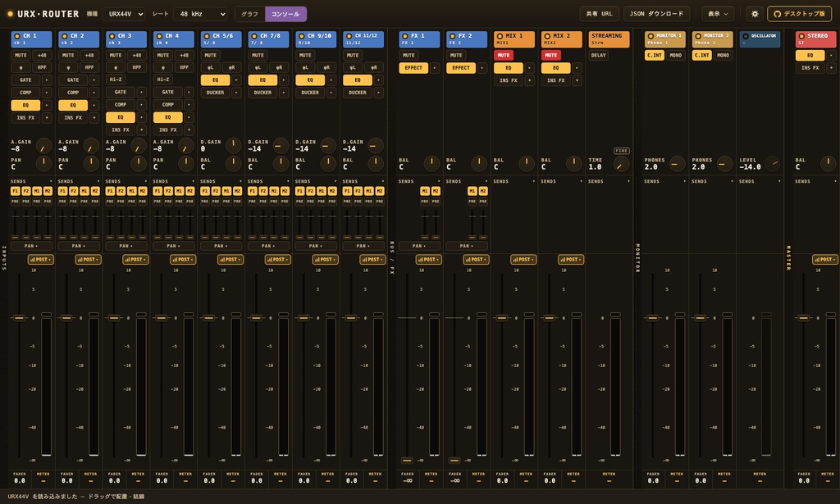The width and height of the screenshot is (840, 504).
Task: Click the CH 5/6 strip's circular indicator icon
Action: coord(207,36)
